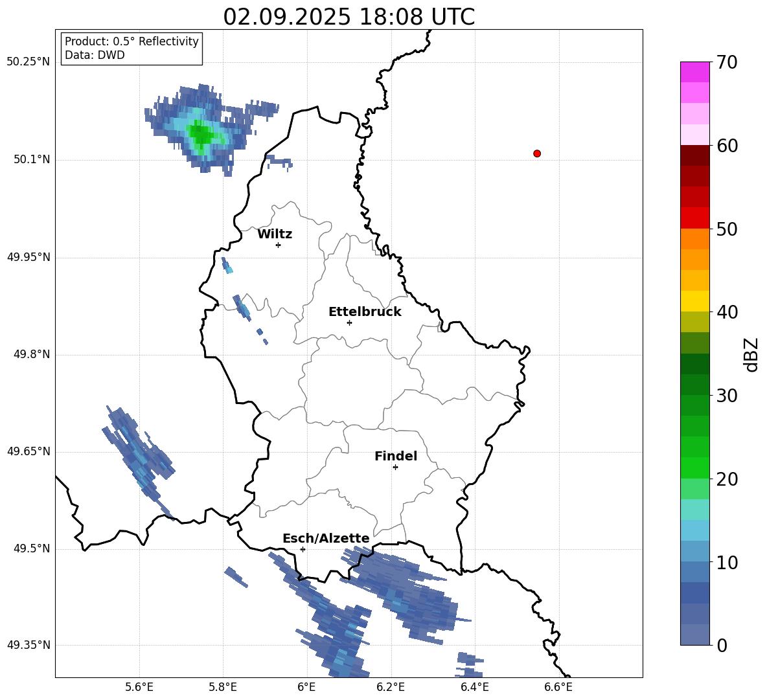Click the 50.25°N latitude label
Image resolution: width=767 pixels, height=700 pixels.
point(29,62)
